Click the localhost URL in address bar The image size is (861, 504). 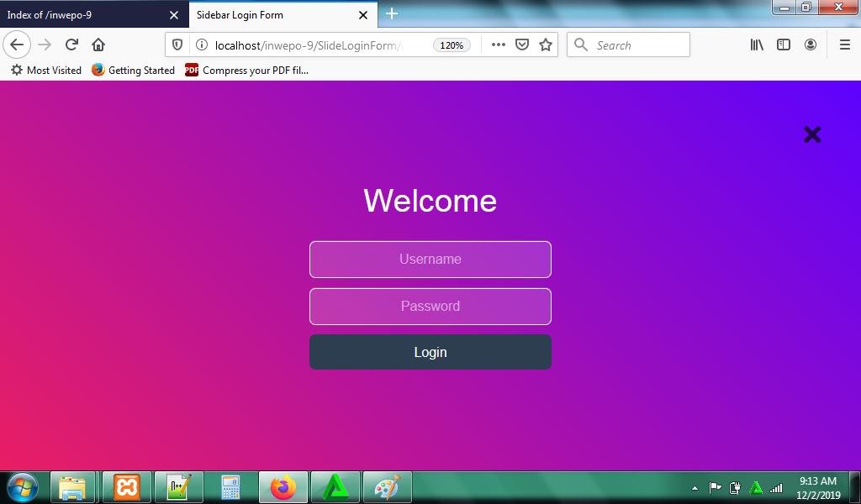309,45
